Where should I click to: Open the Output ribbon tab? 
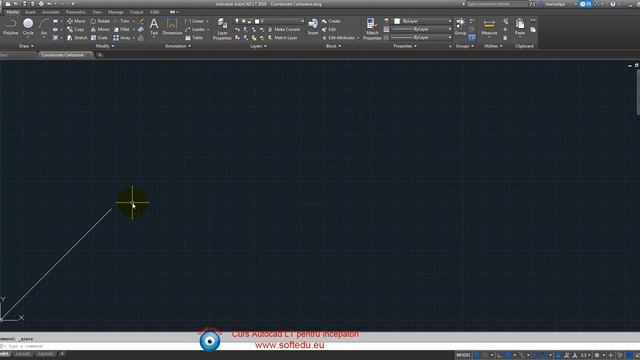coord(136,12)
